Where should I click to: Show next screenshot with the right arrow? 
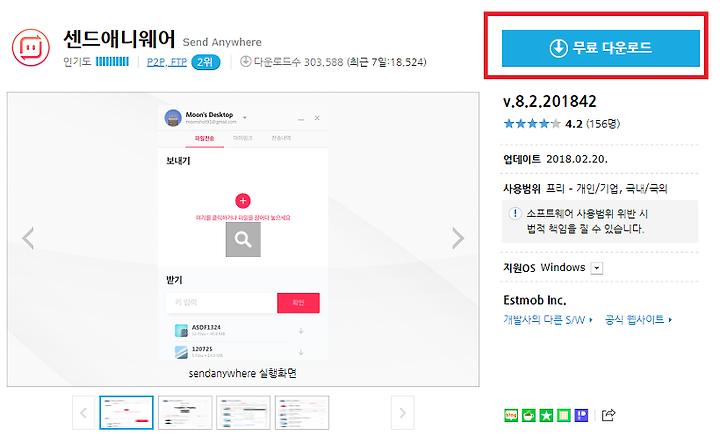coord(457,238)
